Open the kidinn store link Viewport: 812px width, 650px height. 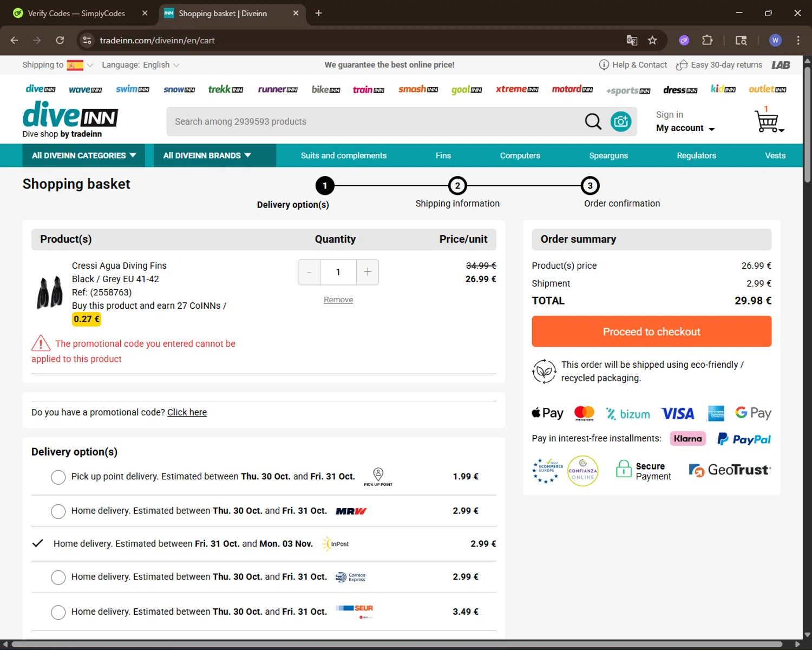pyautogui.click(x=723, y=89)
